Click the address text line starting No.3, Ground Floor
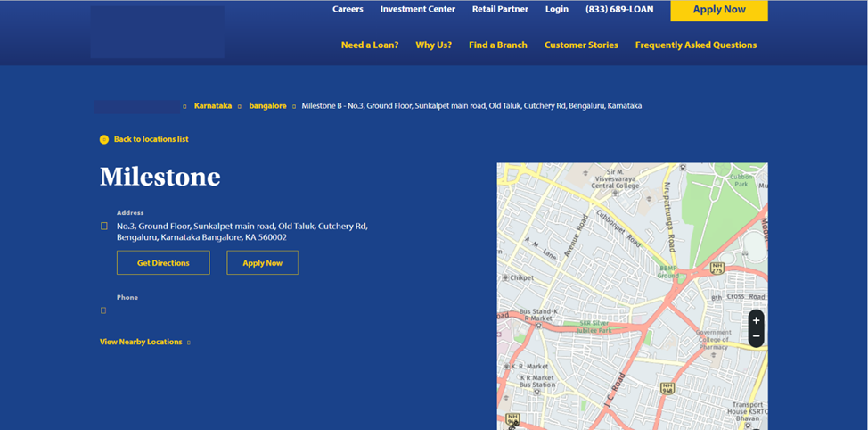This screenshot has height=430, width=868. point(242,226)
